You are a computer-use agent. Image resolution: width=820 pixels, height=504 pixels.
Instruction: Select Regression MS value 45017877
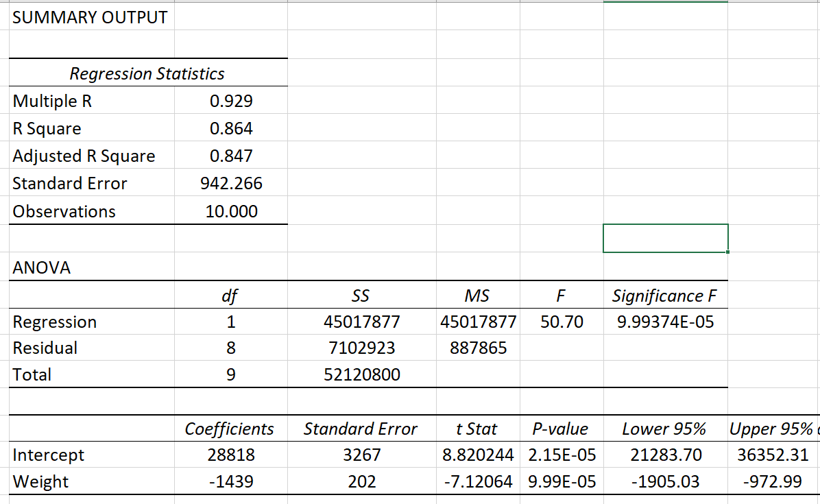pos(478,322)
